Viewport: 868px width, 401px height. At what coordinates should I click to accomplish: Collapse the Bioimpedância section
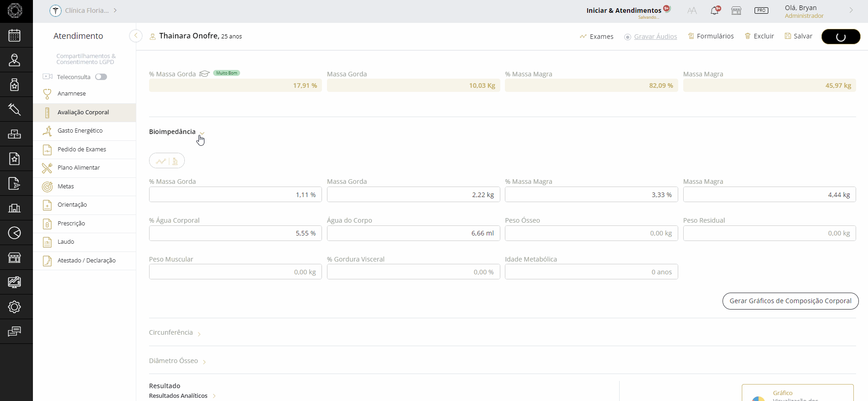pos(202,133)
